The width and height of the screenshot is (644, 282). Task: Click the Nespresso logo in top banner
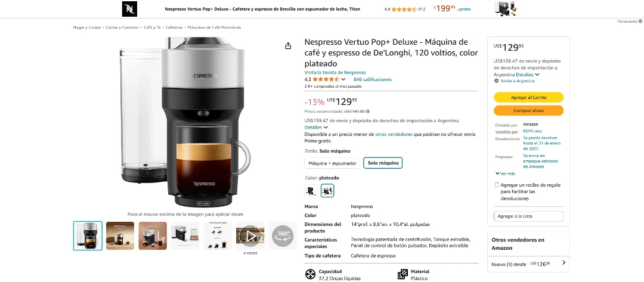click(129, 9)
